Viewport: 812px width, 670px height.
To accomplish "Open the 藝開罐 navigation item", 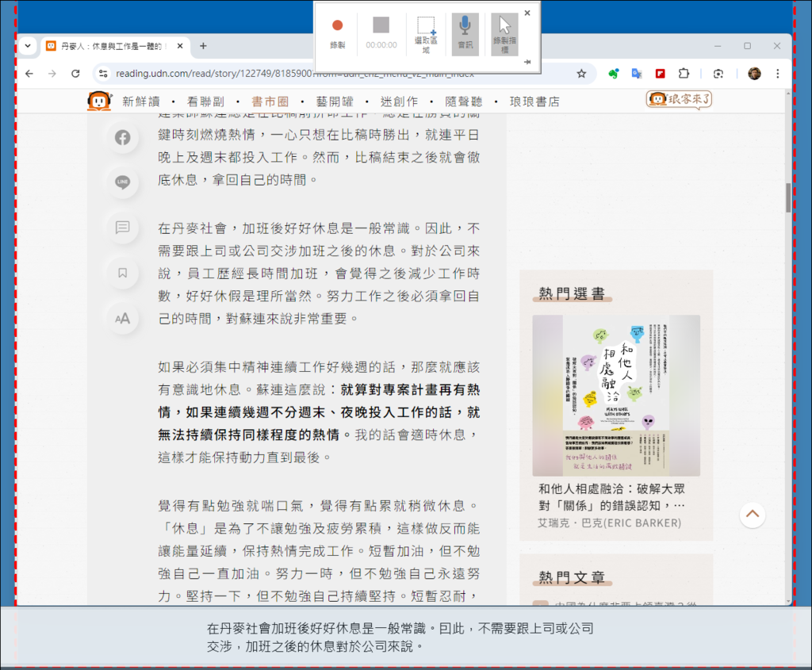I will pyautogui.click(x=335, y=101).
